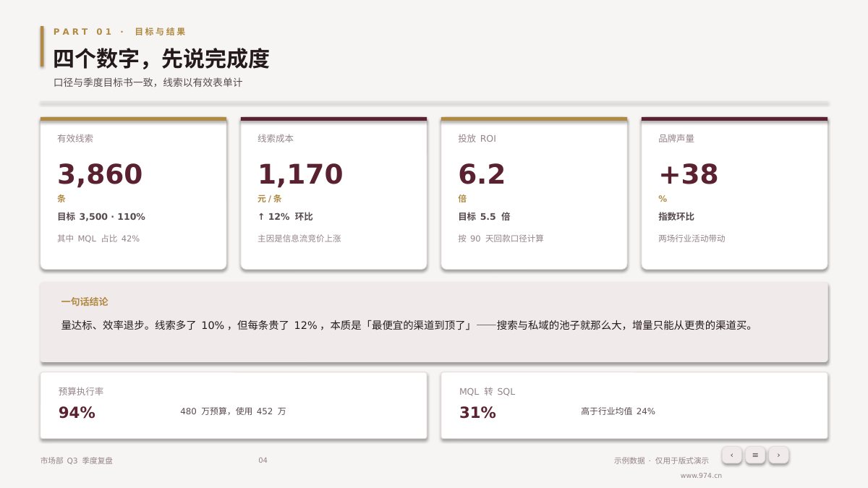Click the note '主因是信息流竞价上涨'

299,239
